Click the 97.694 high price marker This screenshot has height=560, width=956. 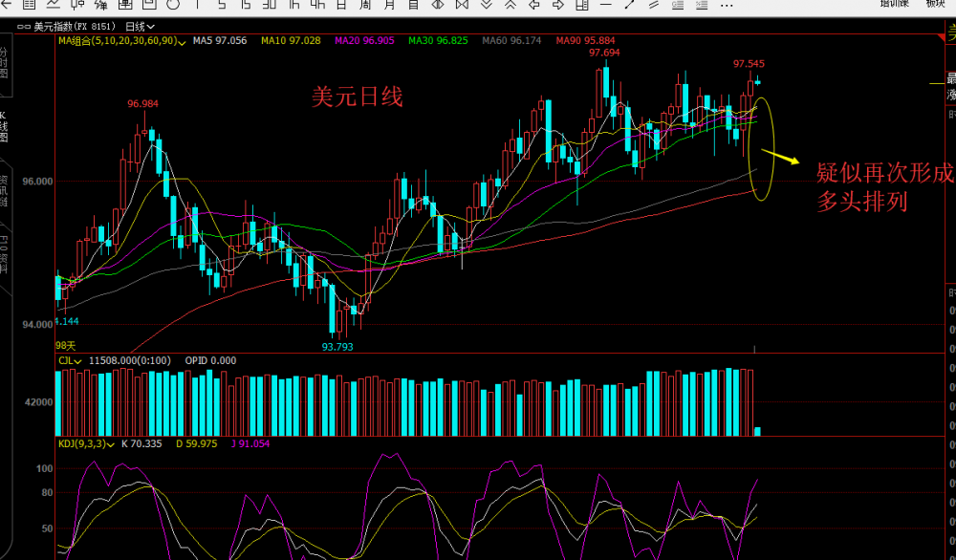point(604,53)
